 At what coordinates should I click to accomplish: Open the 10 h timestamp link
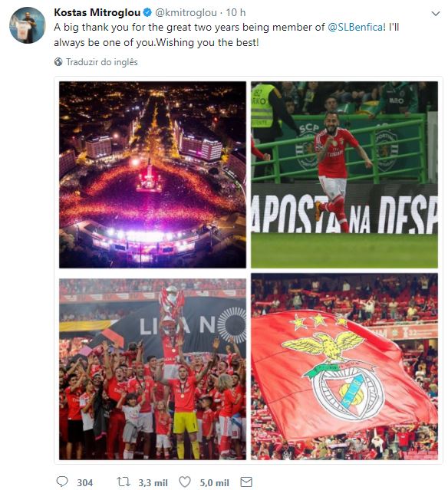click(x=236, y=12)
